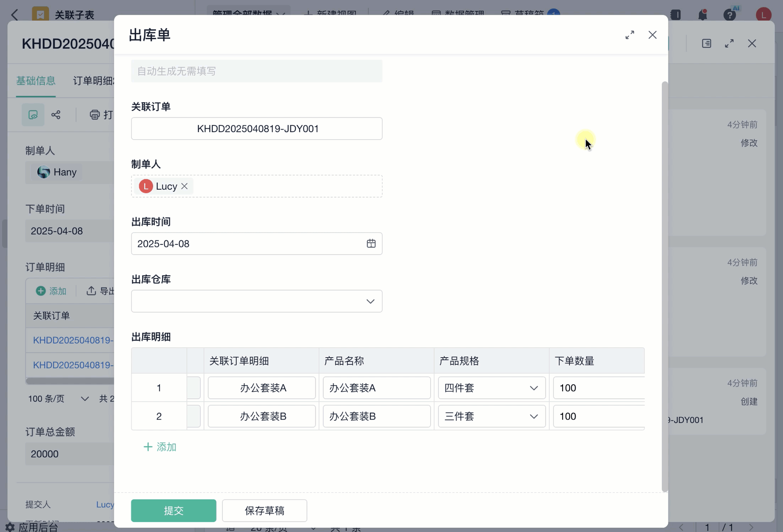This screenshot has width=783, height=532.
Task: Open the help question mark icon
Action: click(729, 15)
